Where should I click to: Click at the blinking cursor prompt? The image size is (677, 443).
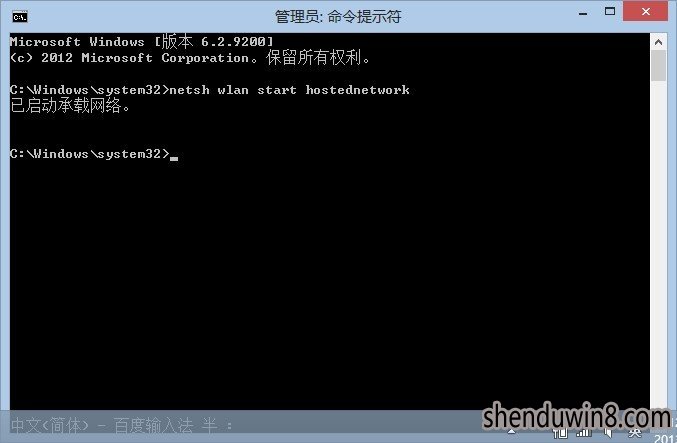174,156
